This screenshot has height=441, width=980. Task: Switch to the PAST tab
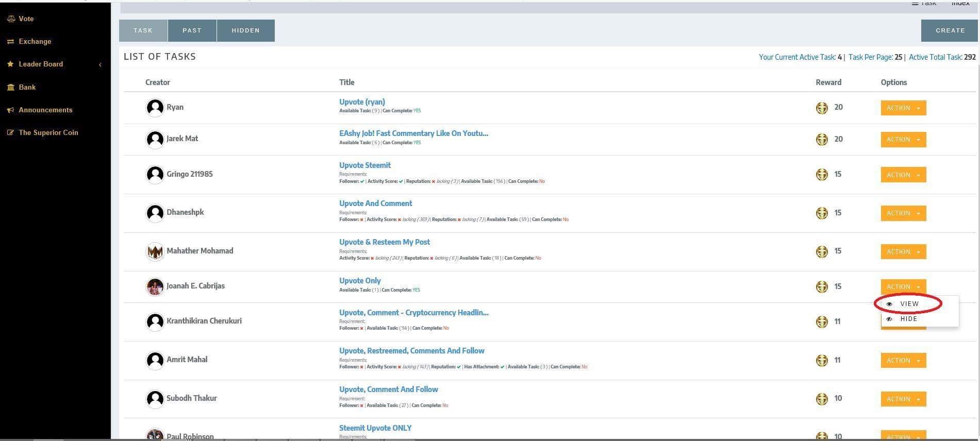[192, 30]
